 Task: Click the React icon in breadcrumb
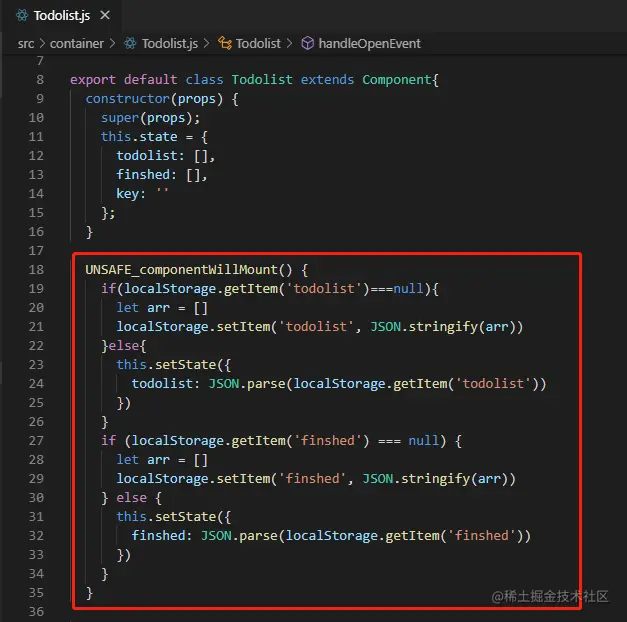[x=130, y=43]
